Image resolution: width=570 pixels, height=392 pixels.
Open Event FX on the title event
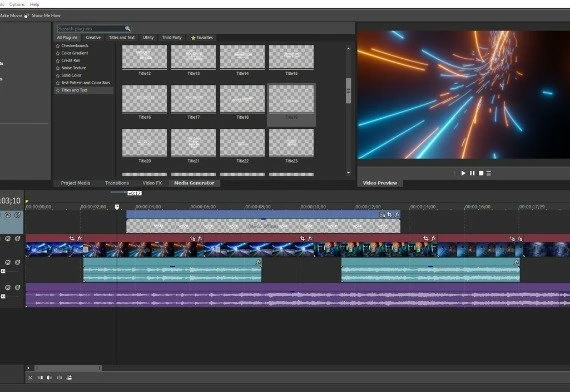(397, 215)
